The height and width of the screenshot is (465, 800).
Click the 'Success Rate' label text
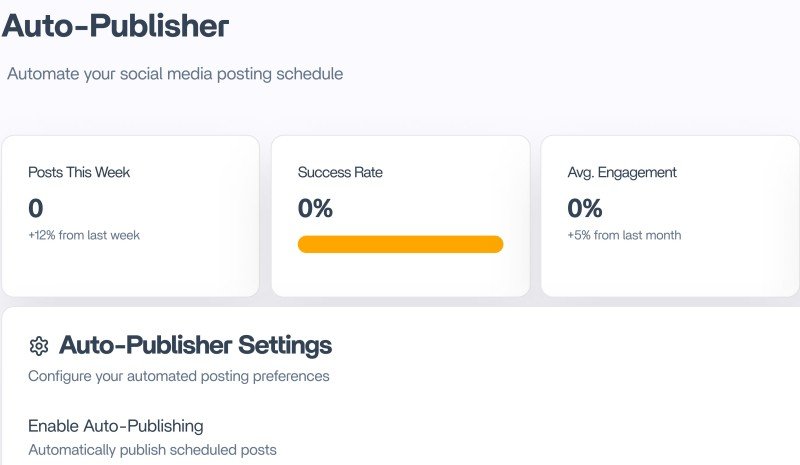pyautogui.click(x=340, y=172)
